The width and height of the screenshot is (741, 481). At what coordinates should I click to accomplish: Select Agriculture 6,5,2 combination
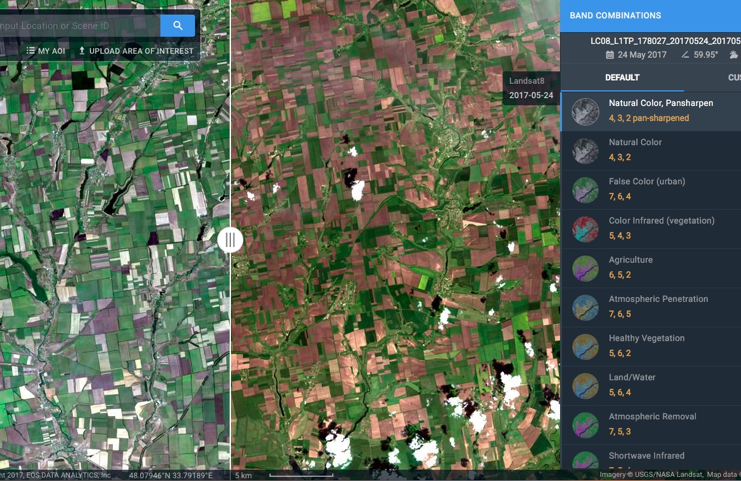(651, 268)
